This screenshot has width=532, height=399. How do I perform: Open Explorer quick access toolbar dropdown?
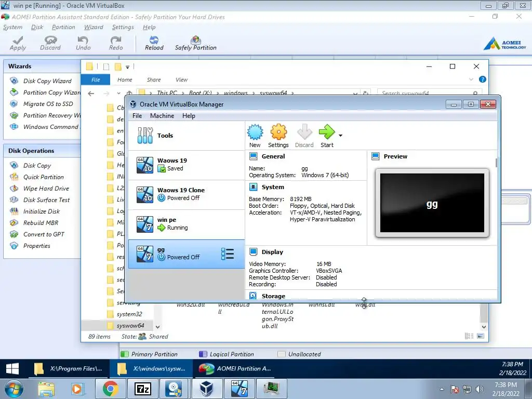128,67
